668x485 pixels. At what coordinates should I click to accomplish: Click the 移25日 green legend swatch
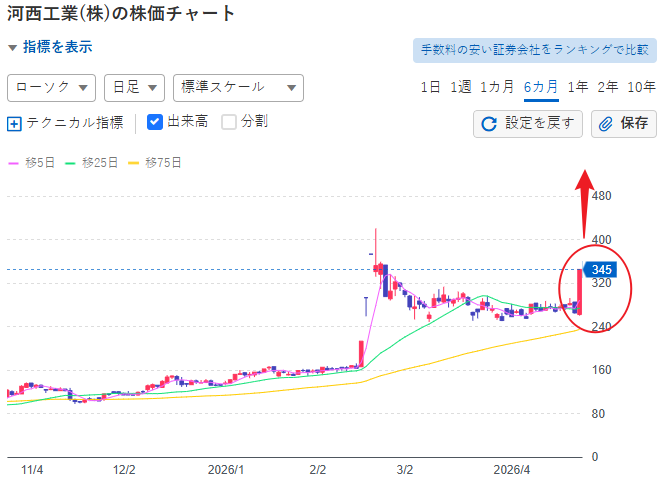[70, 163]
